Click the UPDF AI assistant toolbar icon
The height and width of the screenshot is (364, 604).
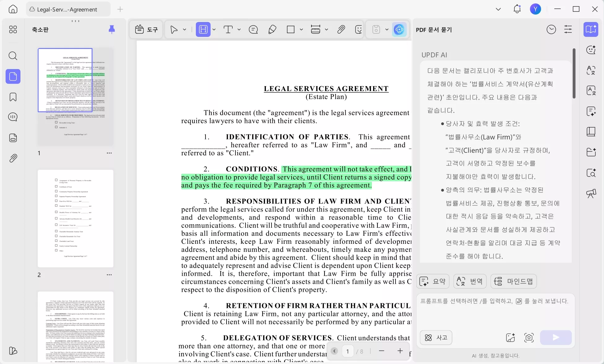399,30
